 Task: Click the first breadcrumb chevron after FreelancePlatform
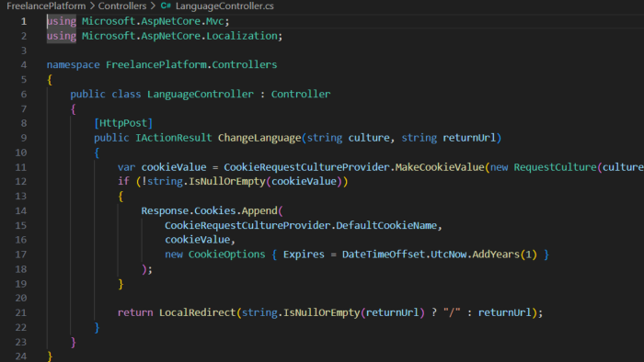(x=92, y=6)
